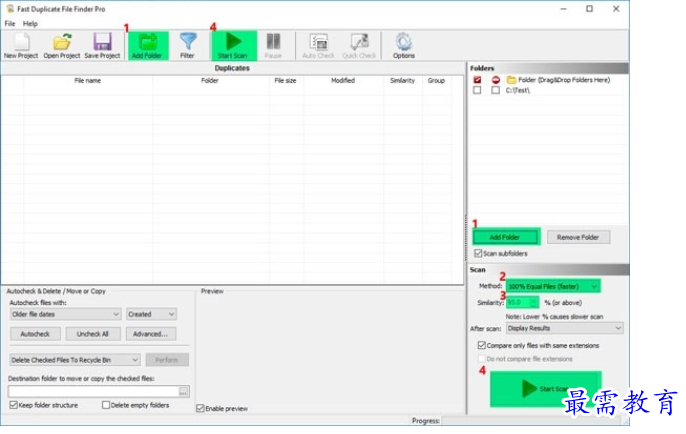Click the destination folder input field
The width and height of the screenshot is (686, 434).
[93, 392]
